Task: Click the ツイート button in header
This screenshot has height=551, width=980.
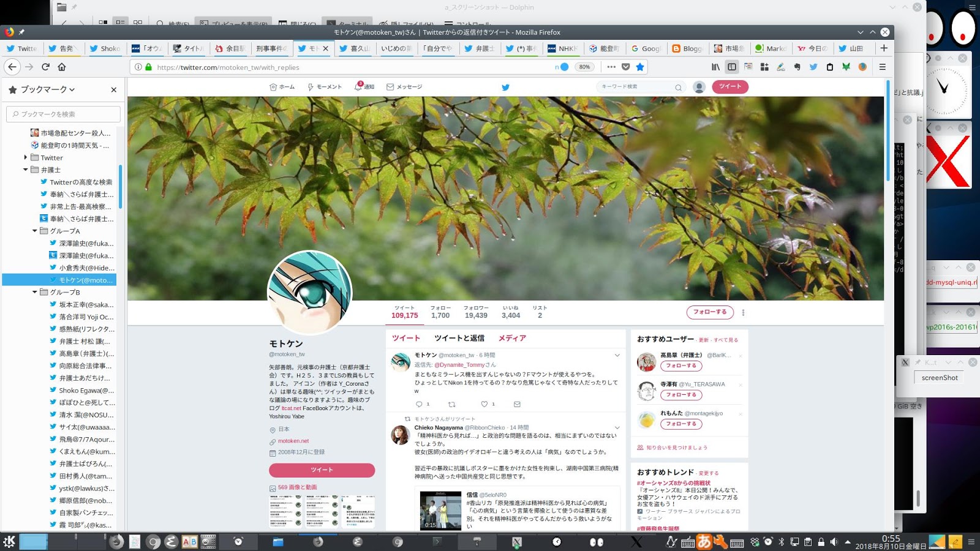Action: (730, 86)
